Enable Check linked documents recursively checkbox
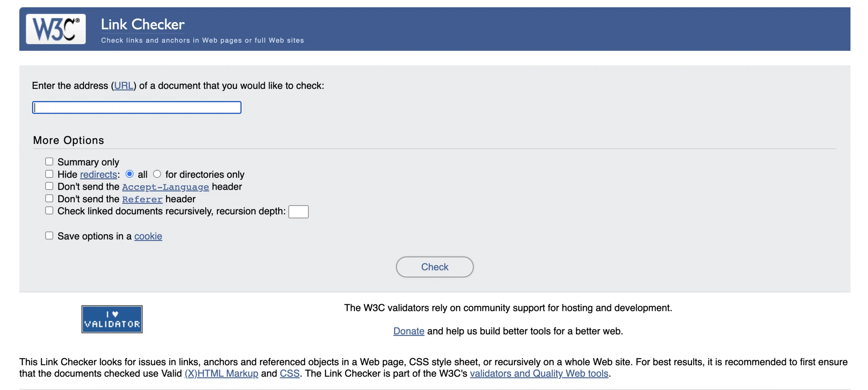This screenshot has height=390, width=868. pyautogui.click(x=49, y=210)
